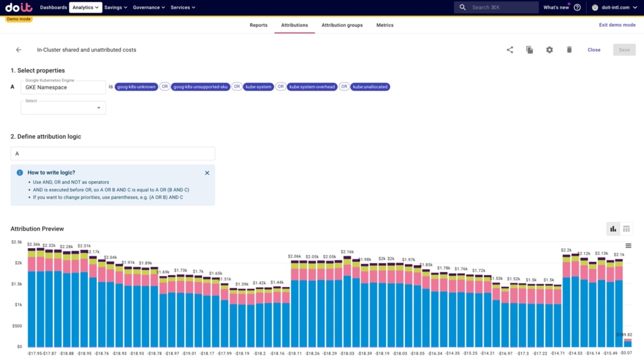Click the back arrow icon
644x362 pixels.
click(19, 50)
